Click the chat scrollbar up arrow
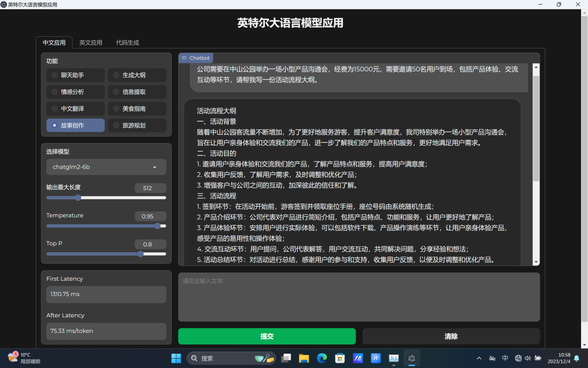 pyautogui.click(x=536, y=67)
